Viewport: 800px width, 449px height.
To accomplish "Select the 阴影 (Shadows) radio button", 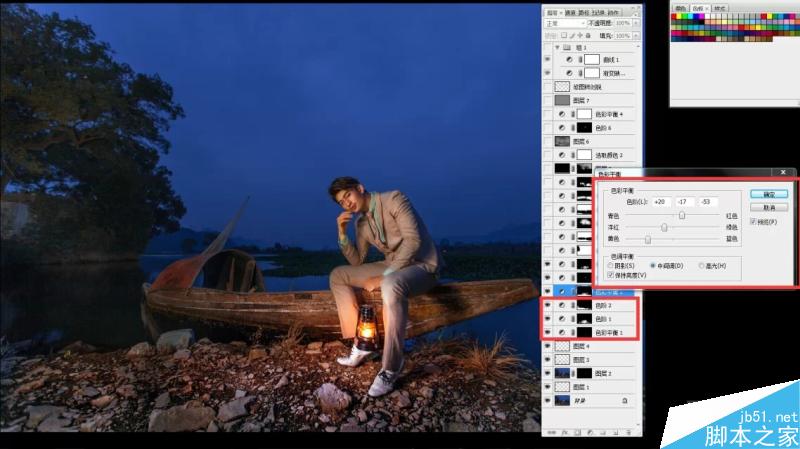I will [x=610, y=266].
